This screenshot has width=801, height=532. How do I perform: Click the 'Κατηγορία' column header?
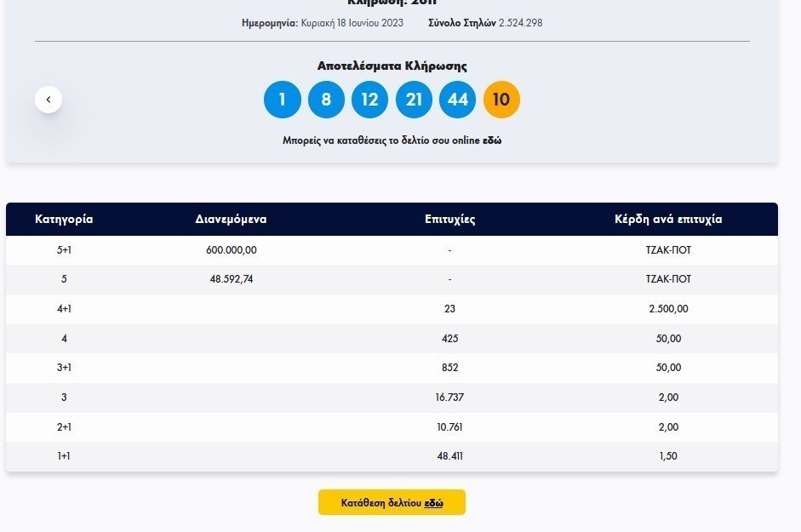[x=64, y=219]
